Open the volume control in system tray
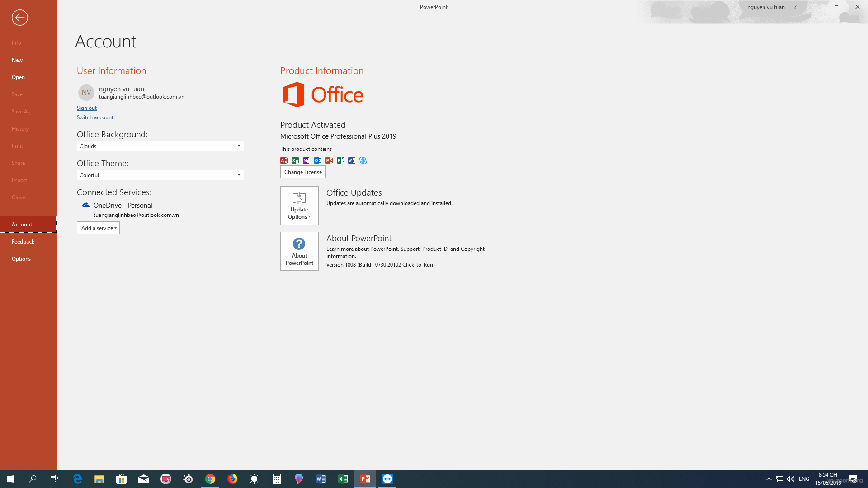Viewport: 868px width, 488px height. tap(791, 479)
